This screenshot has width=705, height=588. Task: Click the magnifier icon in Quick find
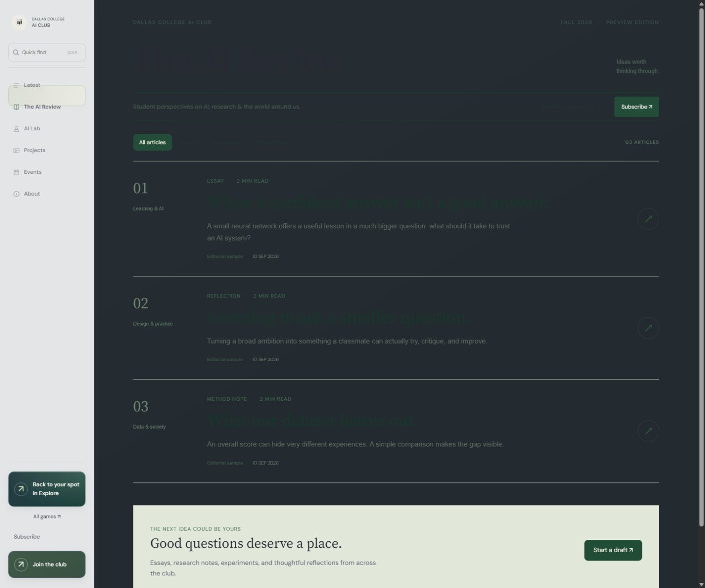(x=16, y=52)
